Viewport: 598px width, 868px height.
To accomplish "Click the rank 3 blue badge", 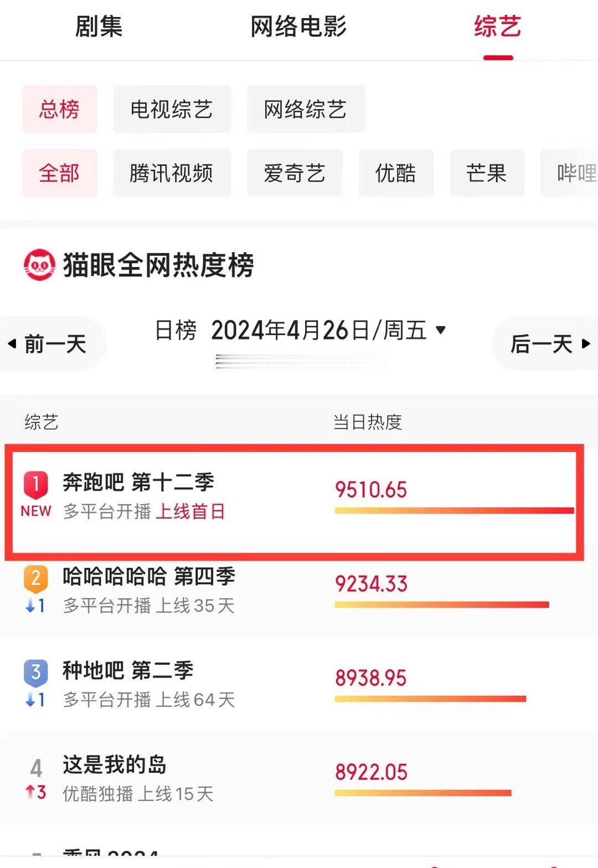I will 36,673.
